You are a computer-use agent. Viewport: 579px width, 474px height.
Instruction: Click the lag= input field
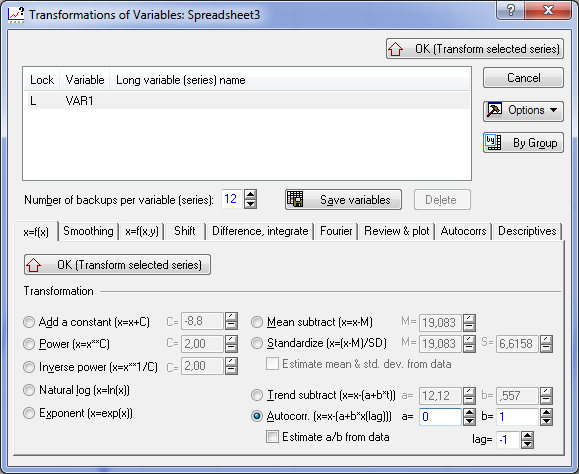point(508,440)
